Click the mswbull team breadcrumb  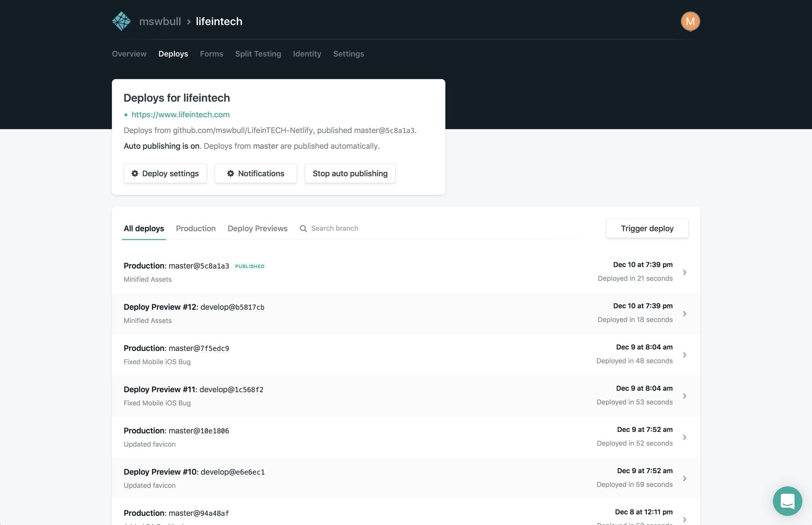point(160,21)
